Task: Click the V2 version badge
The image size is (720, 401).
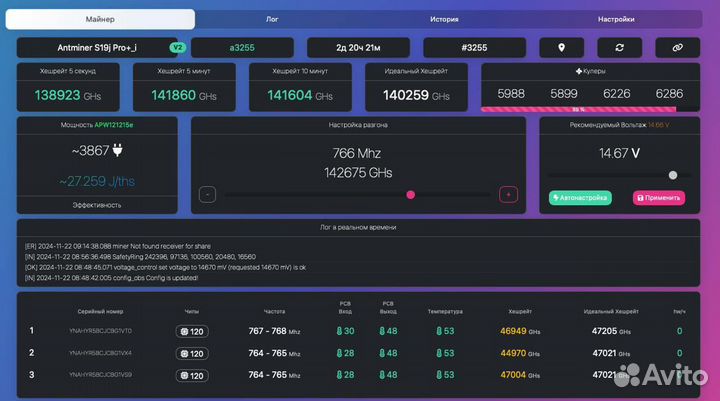Action: 176,47
